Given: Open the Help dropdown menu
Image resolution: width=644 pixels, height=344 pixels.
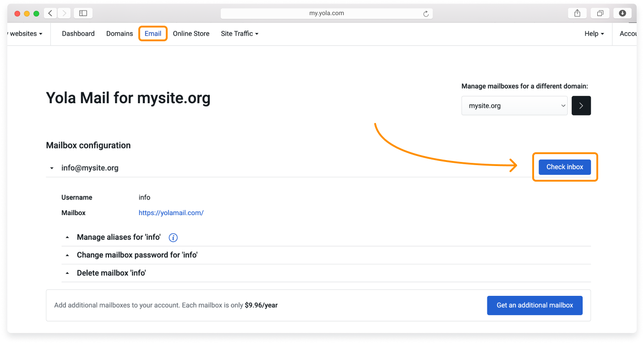Looking at the screenshot, I should (594, 33).
